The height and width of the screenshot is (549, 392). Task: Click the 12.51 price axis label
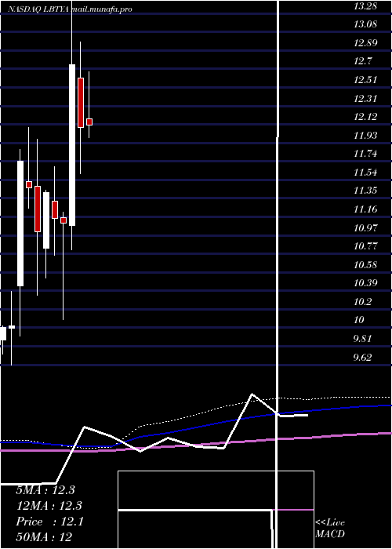pos(365,80)
